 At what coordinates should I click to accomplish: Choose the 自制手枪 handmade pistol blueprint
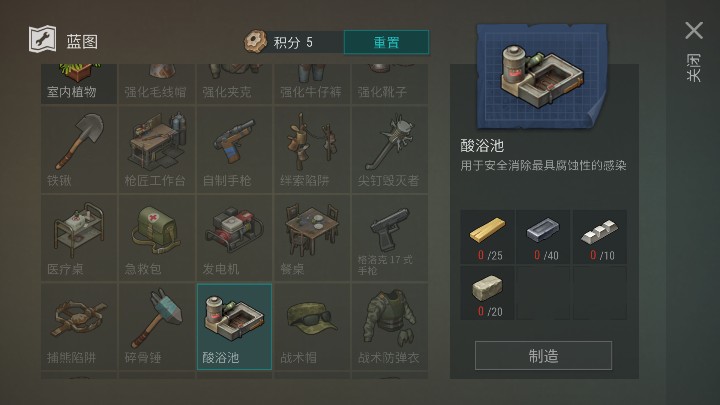point(234,150)
